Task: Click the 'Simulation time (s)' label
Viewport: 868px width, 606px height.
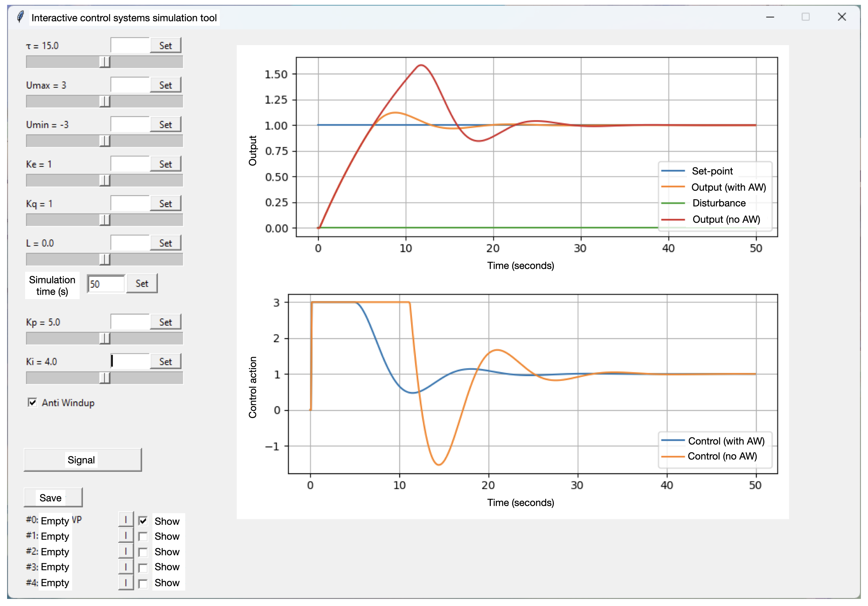Action: pyautogui.click(x=52, y=285)
